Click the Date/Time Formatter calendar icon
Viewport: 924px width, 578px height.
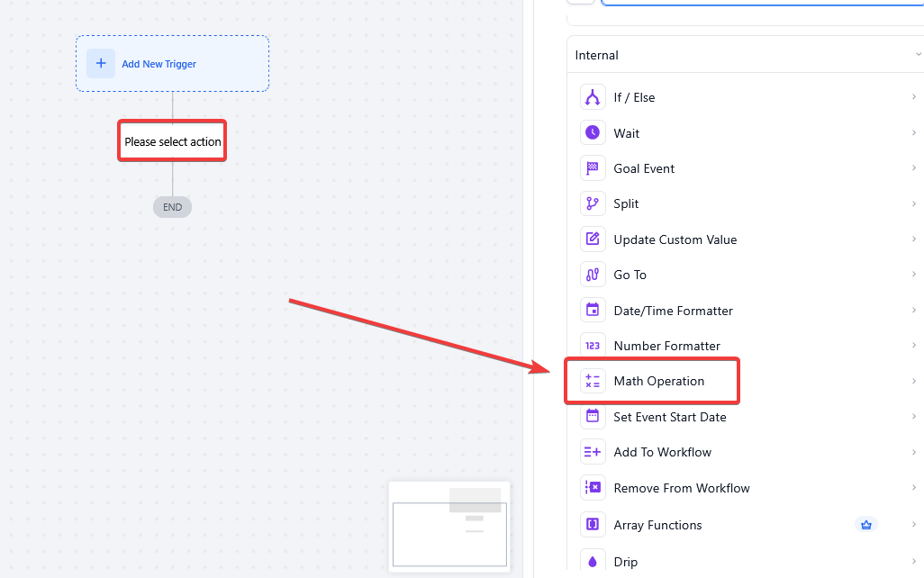coord(593,311)
